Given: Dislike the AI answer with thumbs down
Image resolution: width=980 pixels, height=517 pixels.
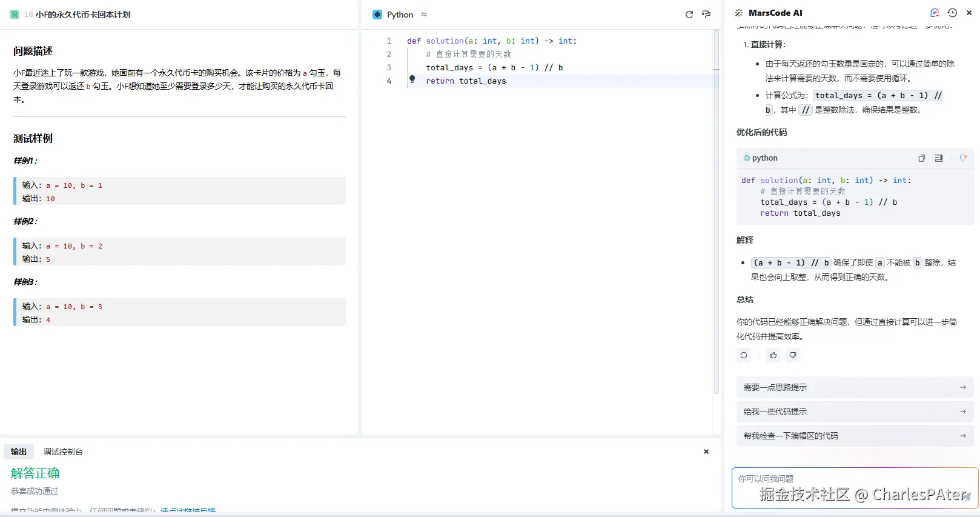Looking at the screenshot, I should point(792,356).
